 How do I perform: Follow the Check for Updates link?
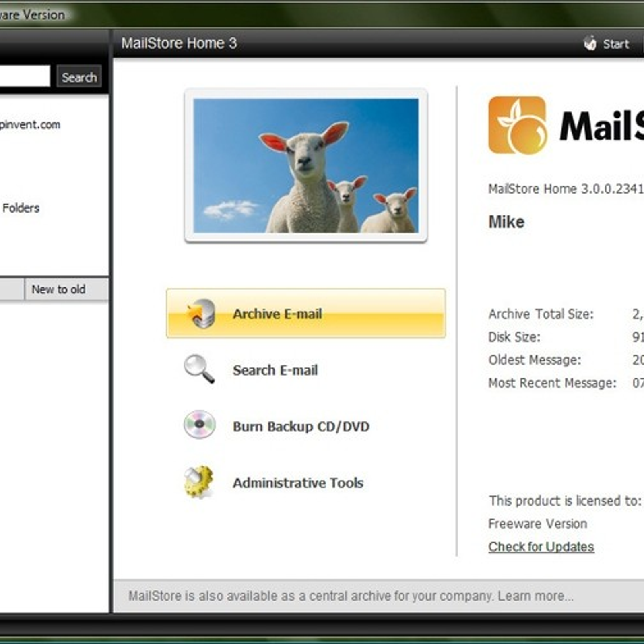point(541,547)
